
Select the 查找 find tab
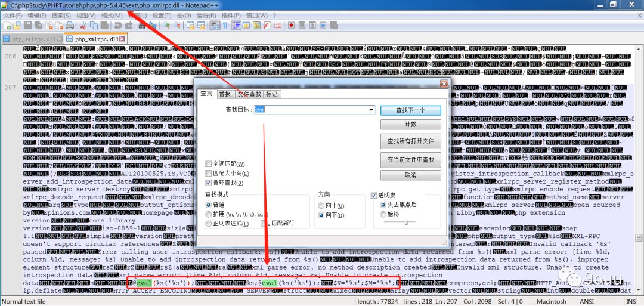(206, 94)
